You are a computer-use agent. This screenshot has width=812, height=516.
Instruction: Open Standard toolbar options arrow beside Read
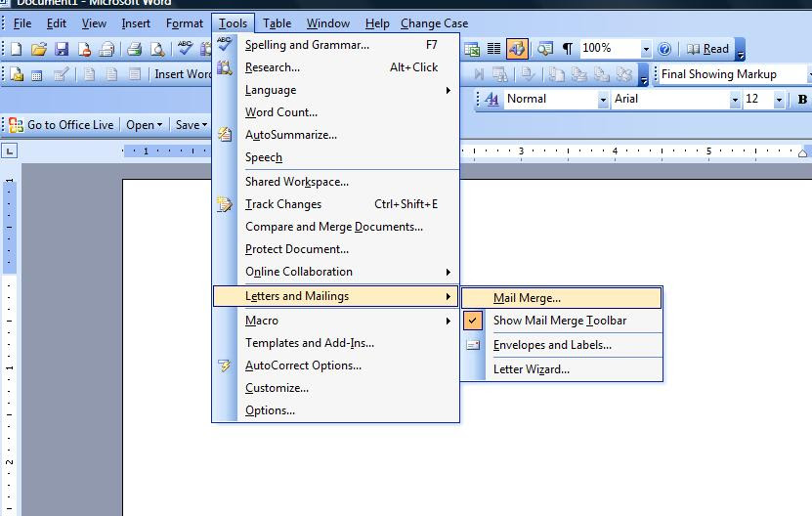(x=741, y=49)
